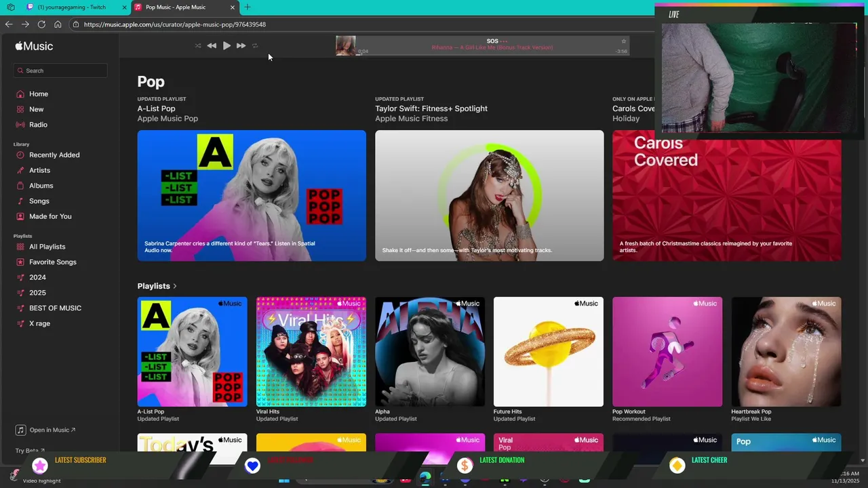This screenshot has width=868, height=488.
Task: Open the Carols Covered banner
Action: (x=726, y=200)
